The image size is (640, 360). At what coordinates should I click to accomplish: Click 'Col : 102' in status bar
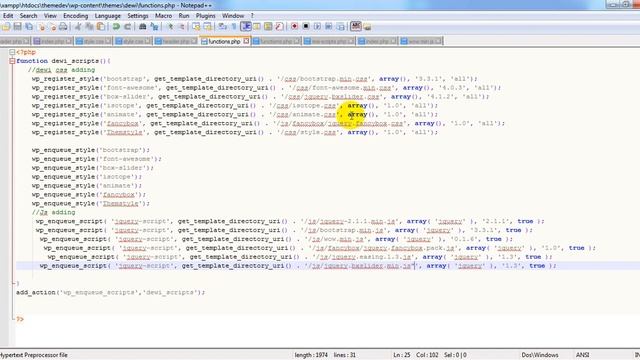(x=427, y=355)
